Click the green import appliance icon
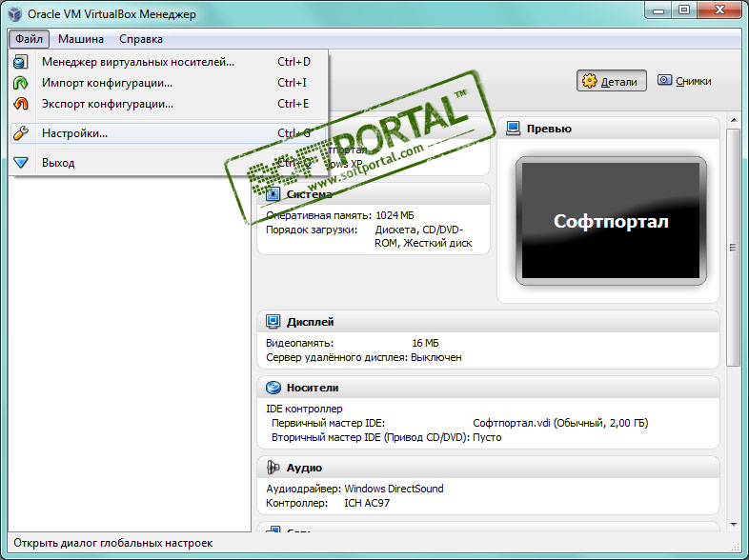Viewport: 749px width, 560px height. click(x=21, y=83)
